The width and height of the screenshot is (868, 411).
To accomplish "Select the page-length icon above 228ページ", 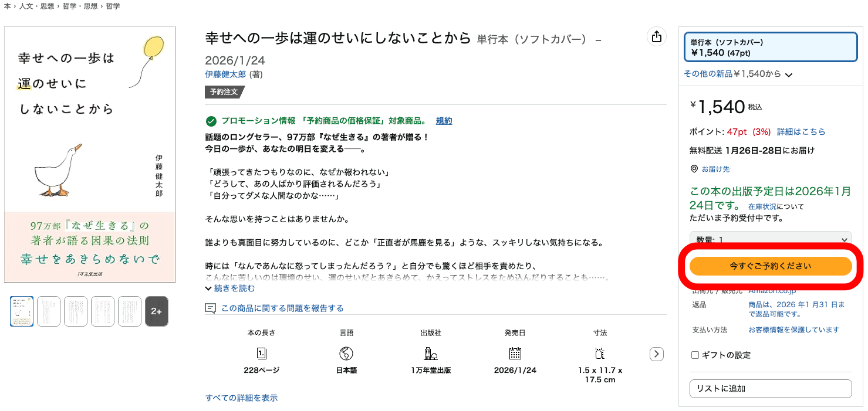I will [x=261, y=354].
